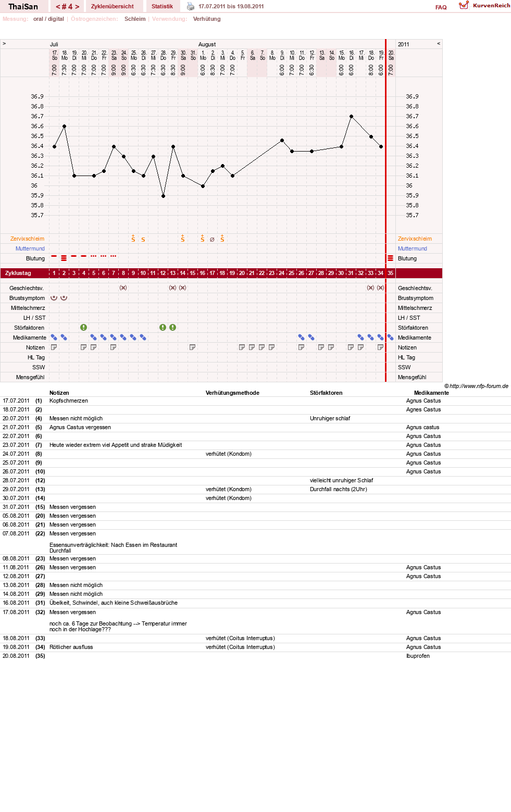Click the Zervixschleim ø symbol on day 17
Screen dimensions: 511x812
coord(213,240)
